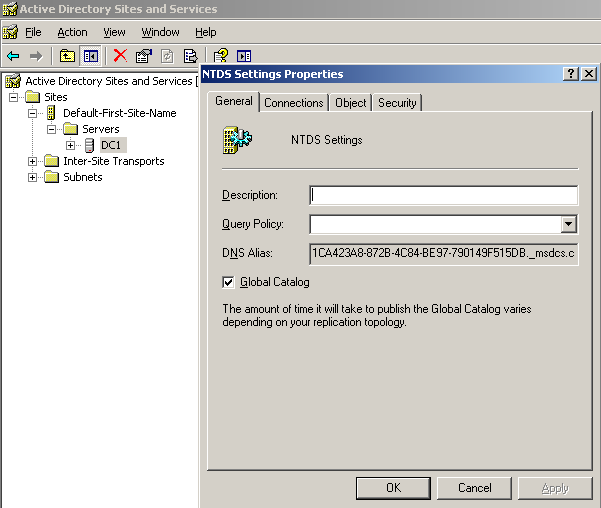
Task: Click the Servers folder icon
Action: click(x=71, y=129)
